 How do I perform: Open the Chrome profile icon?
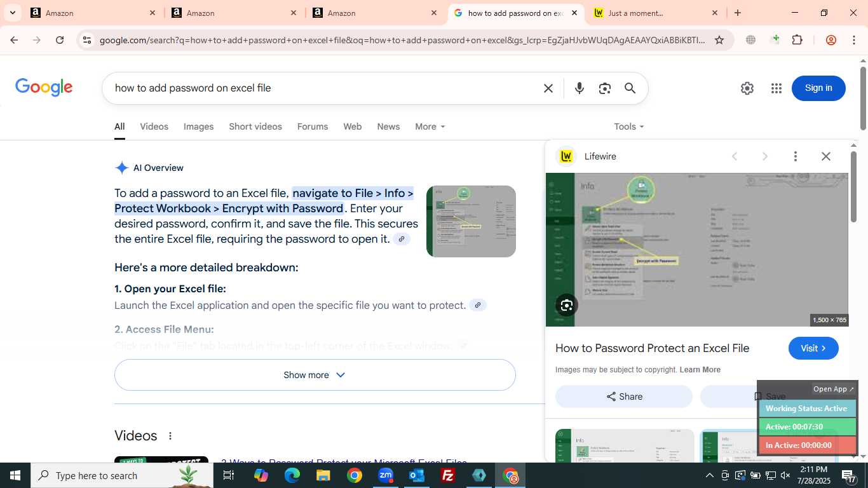[831, 40]
